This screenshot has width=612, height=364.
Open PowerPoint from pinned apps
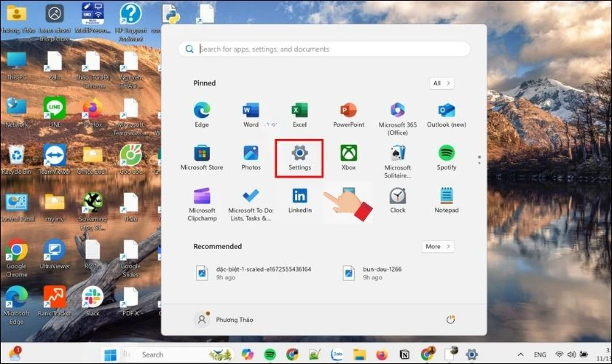(348, 113)
